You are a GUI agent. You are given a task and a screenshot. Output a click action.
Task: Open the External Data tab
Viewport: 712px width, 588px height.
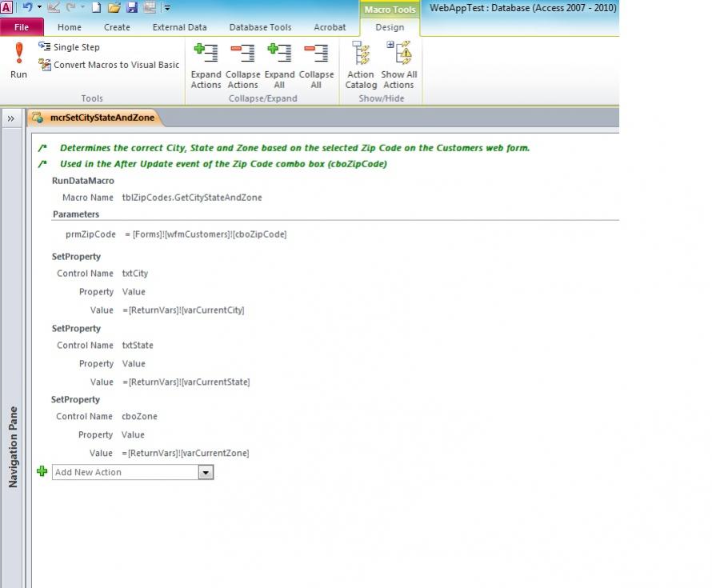click(x=179, y=27)
